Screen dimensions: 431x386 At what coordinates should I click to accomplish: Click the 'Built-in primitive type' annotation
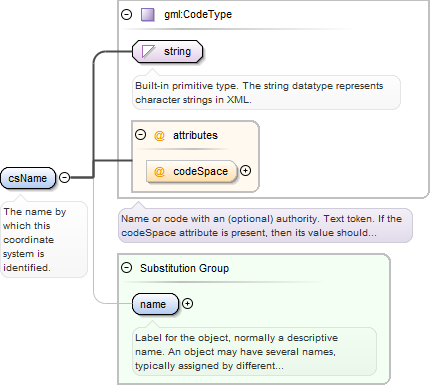click(266, 92)
